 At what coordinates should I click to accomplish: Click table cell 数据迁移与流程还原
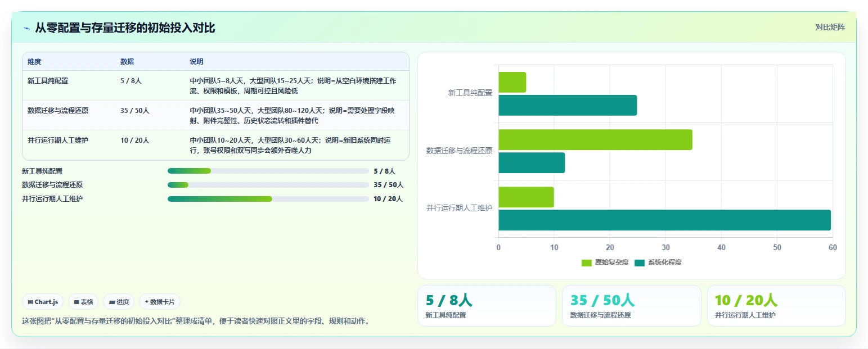point(58,111)
